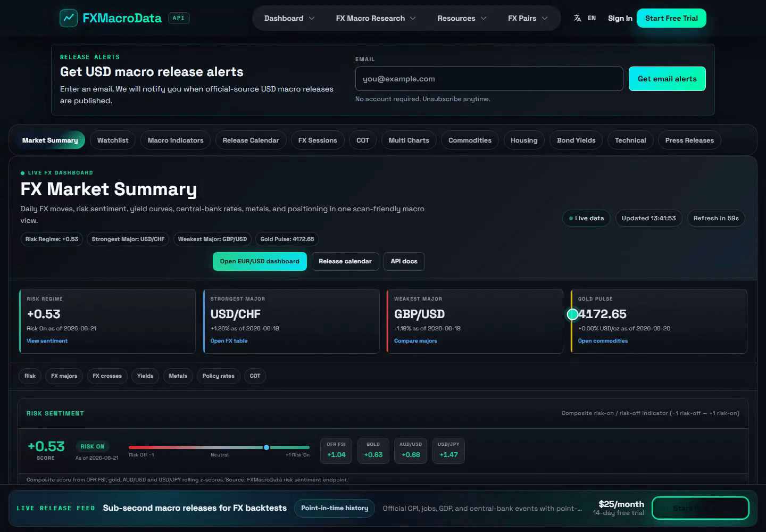Open the FX Pairs dropdown menu
This screenshot has height=532, width=766.
coord(528,18)
